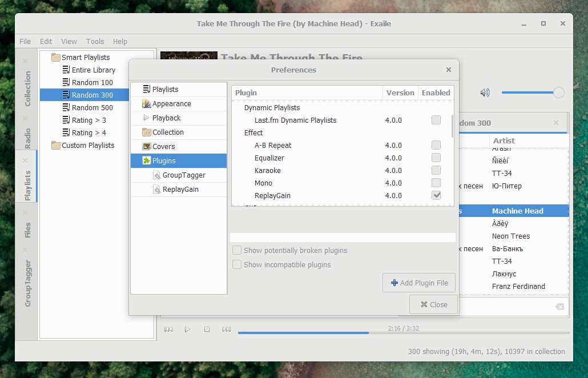Click the Artist column header

[529, 140]
